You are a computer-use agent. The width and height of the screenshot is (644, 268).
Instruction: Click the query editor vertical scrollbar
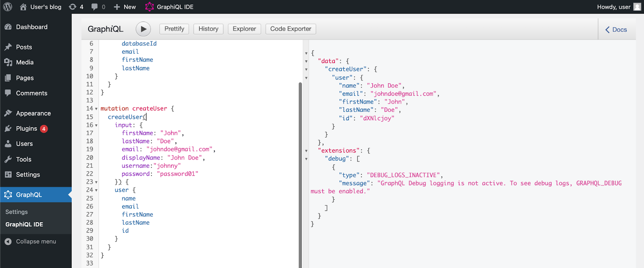[300, 175]
